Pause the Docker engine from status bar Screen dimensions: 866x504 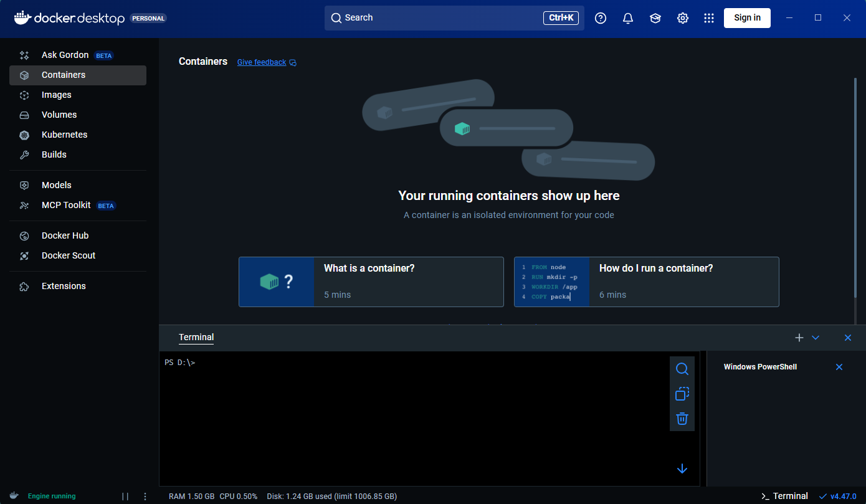(125, 497)
